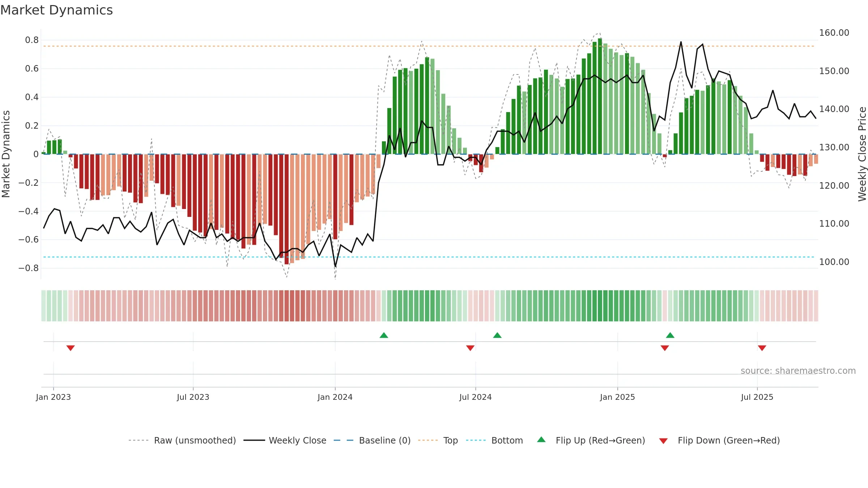This screenshot has width=868, height=488.
Task: Click the Jan 2024 x-axis label
Action: 335,397
